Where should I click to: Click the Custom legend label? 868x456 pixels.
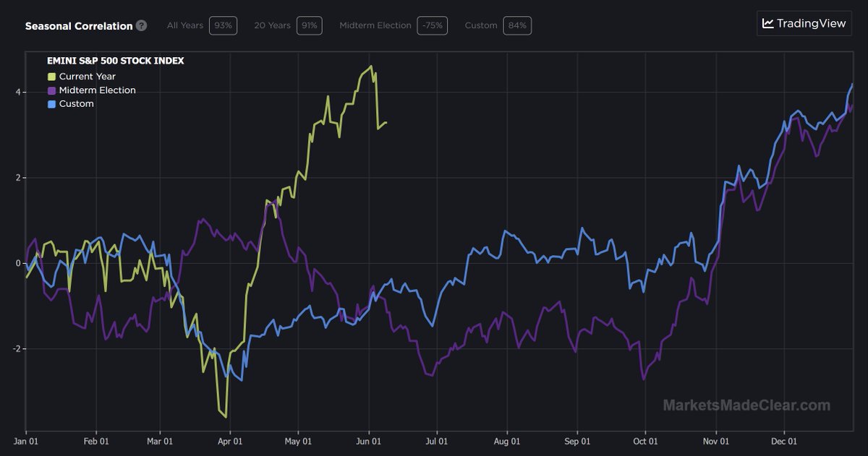point(77,104)
